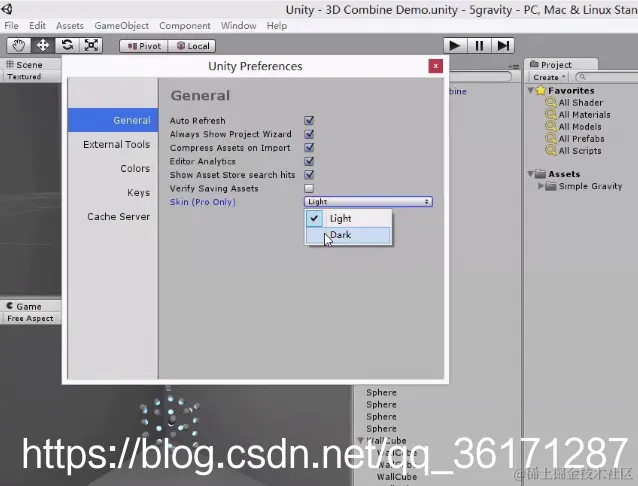638x486 pixels.
Task: Uncheck Always Show Project Wizard checkbox
Action: tap(309, 134)
